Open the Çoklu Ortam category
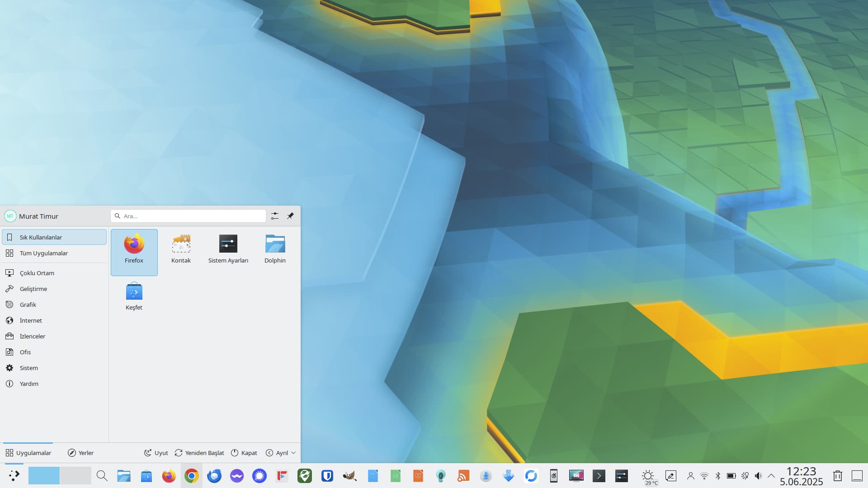 coord(54,273)
